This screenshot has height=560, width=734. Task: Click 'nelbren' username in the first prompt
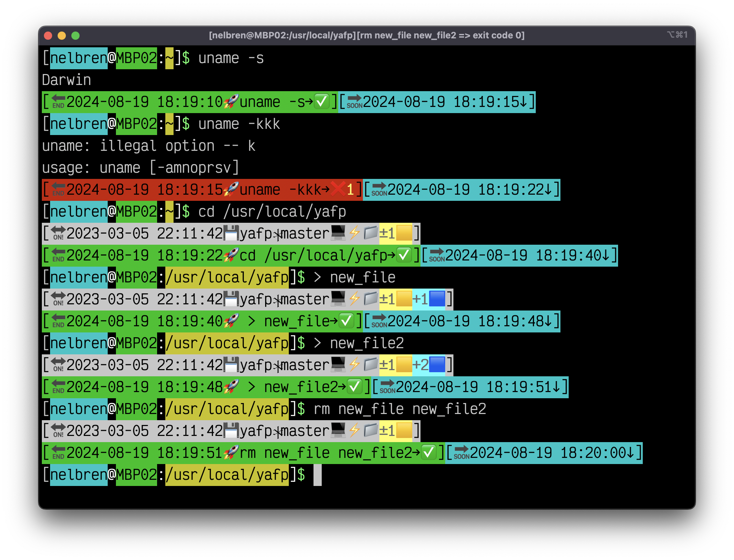[x=79, y=58]
